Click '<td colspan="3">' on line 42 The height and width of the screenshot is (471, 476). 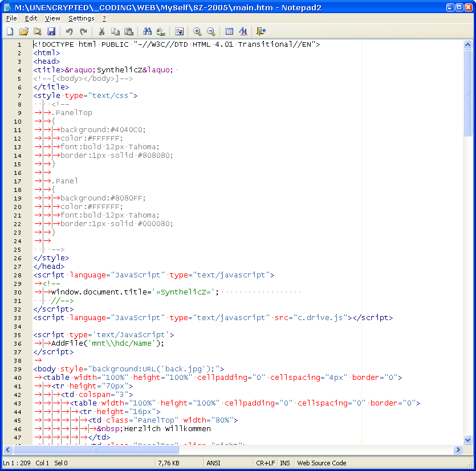pyautogui.click(x=96, y=395)
